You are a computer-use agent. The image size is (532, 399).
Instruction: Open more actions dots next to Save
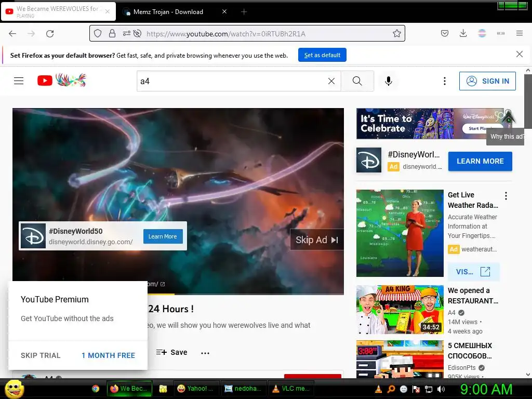[205, 353]
